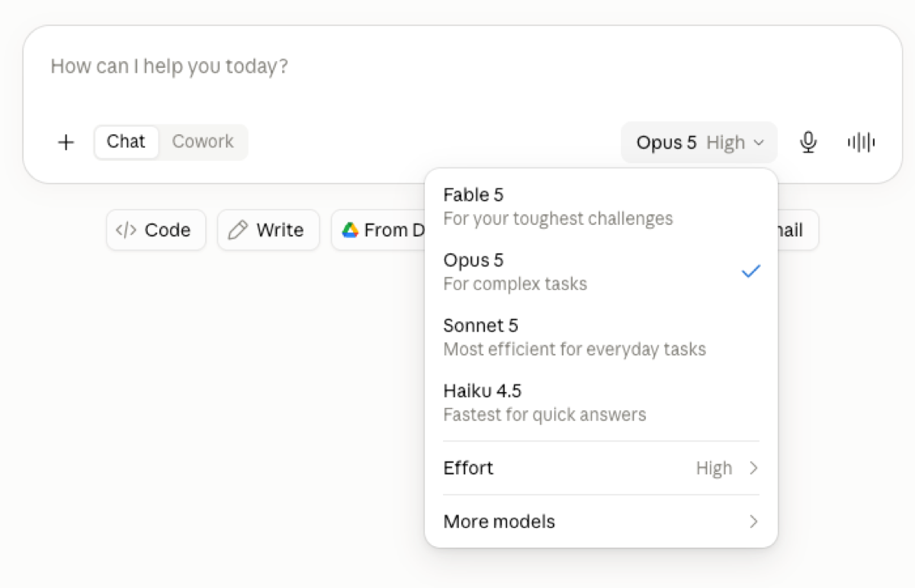This screenshot has width=915, height=588.
Task: Select Opus 5 for complex tasks
Action: (601, 272)
